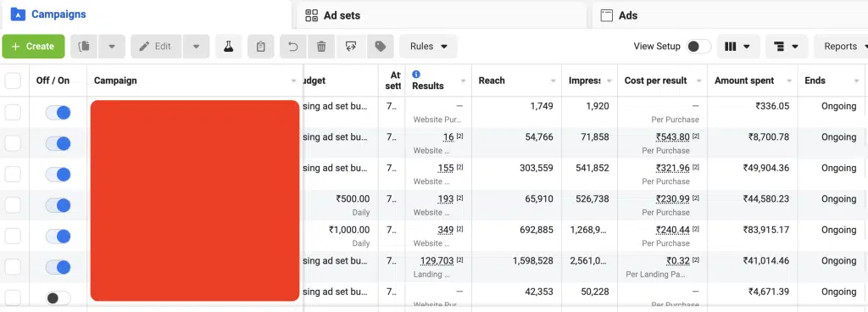Viewport: 868px width, 312px height.
Task: Turn on campaign with ₹4,671.39 spent
Action: (58, 298)
